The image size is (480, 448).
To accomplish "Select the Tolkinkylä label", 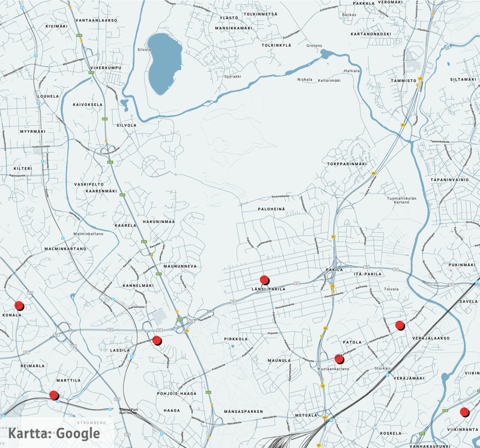I will coord(276,45).
